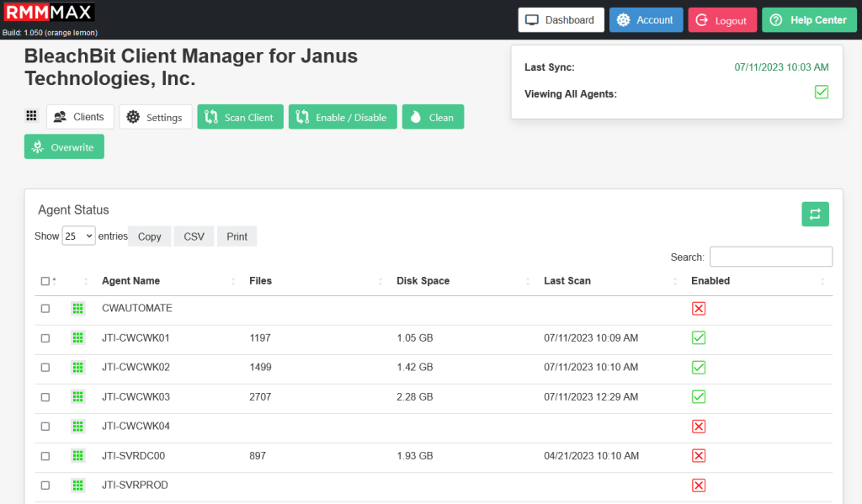Open Settings

click(156, 116)
